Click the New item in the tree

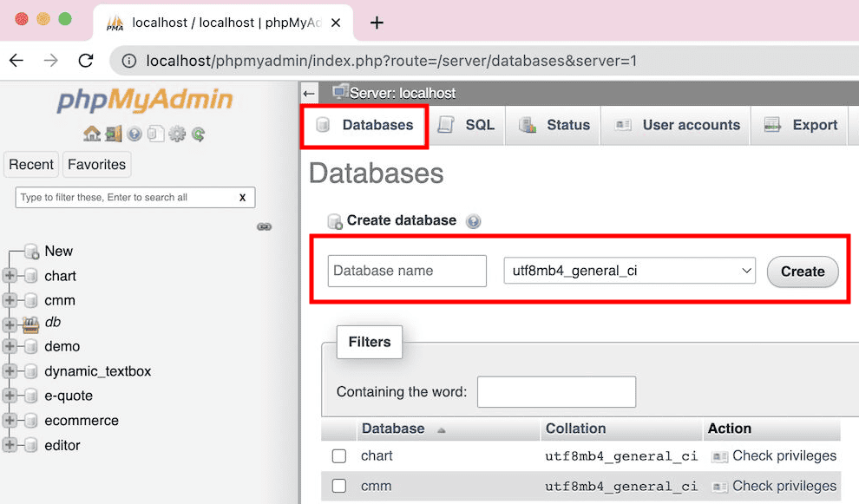(59, 251)
